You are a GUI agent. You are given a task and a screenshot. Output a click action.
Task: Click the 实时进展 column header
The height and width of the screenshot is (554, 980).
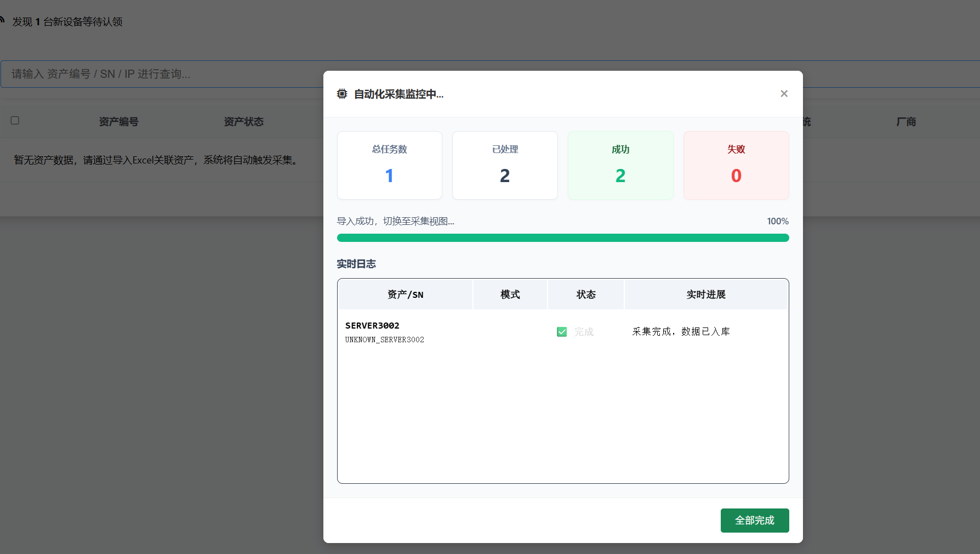click(x=706, y=294)
